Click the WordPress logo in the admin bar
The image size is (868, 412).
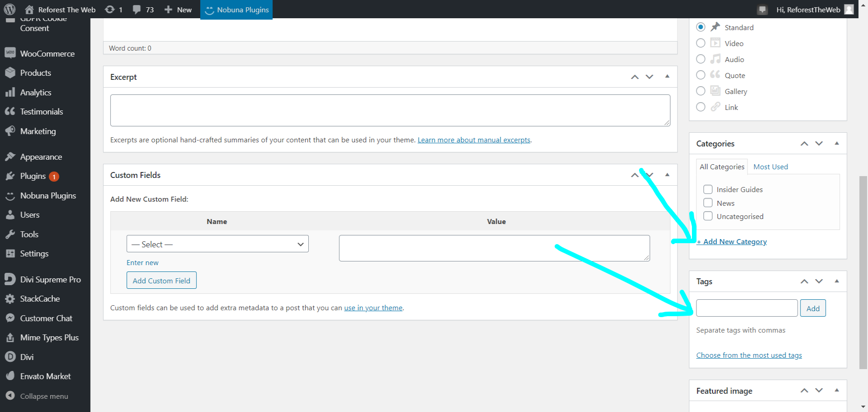point(10,9)
